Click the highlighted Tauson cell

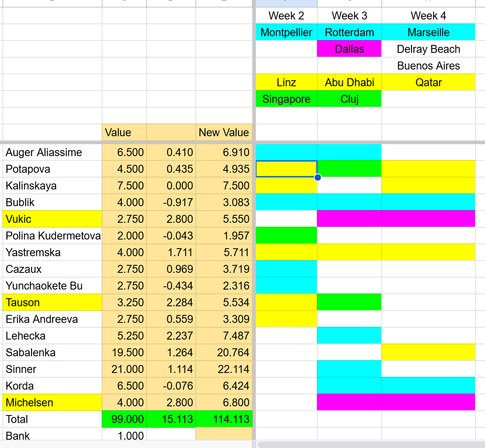(x=52, y=303)
